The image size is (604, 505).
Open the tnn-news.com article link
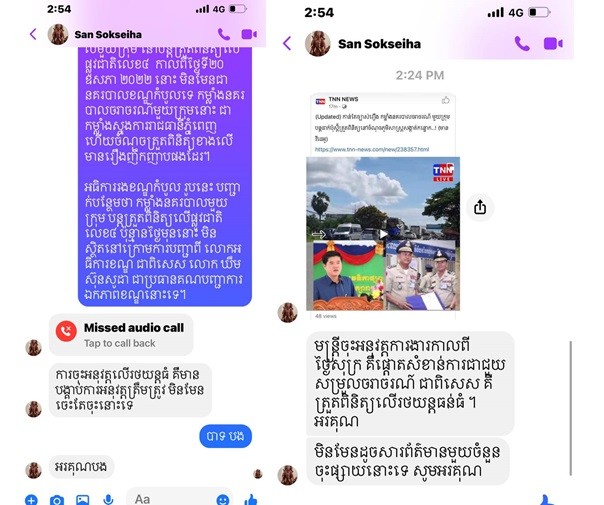(x=372, y=149)
